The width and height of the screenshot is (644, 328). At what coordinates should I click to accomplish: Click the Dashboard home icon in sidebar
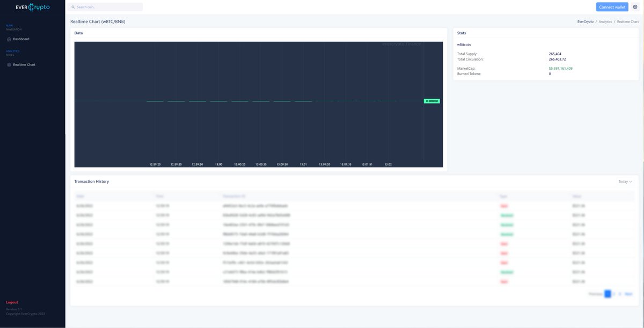pyautogui.click(x=9, y=39)
